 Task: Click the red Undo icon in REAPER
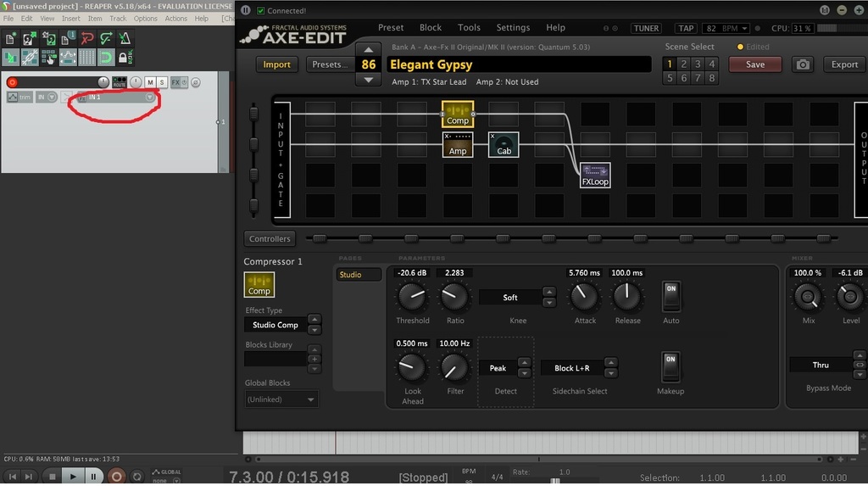(x=87, y=38)
